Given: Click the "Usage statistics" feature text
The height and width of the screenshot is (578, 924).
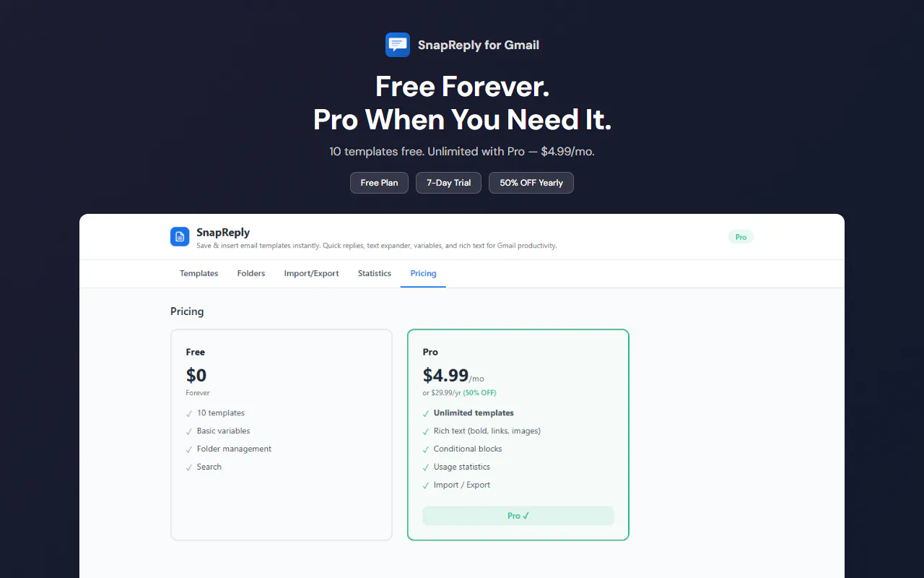Looking at the screenshot, I should point(462,467).
